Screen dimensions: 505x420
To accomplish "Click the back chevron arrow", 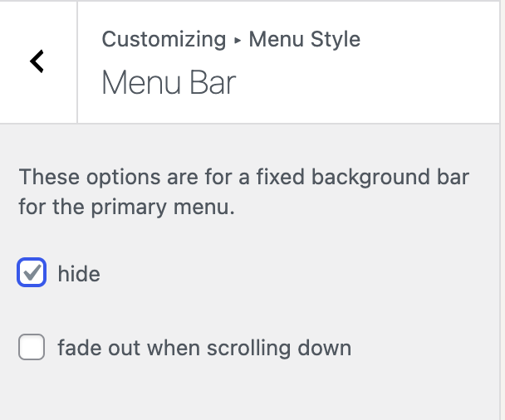I will [x=37, y=61].
